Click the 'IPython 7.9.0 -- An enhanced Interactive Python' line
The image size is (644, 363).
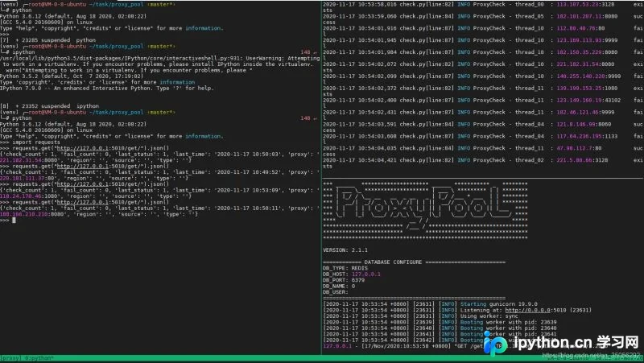[x=107, y=88]
